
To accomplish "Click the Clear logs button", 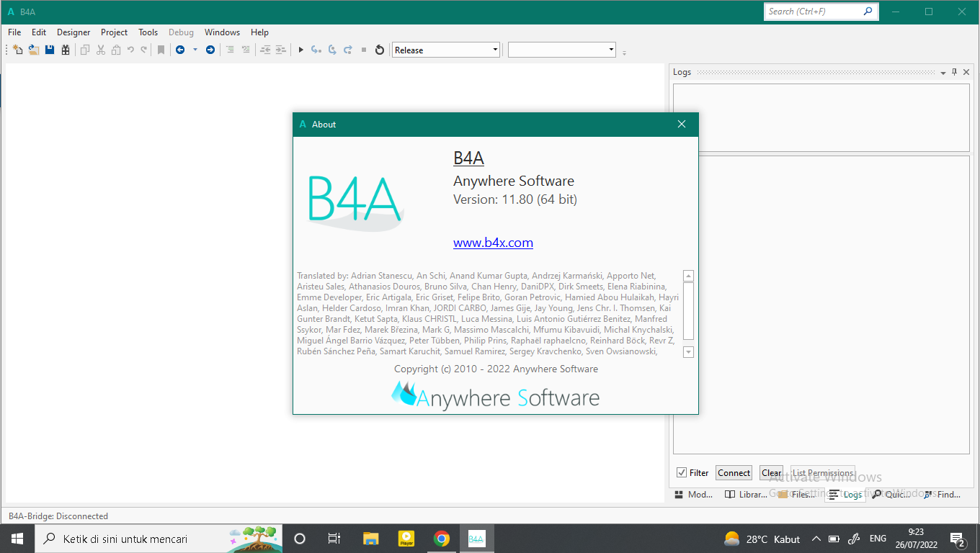I will tap(772, 473).
